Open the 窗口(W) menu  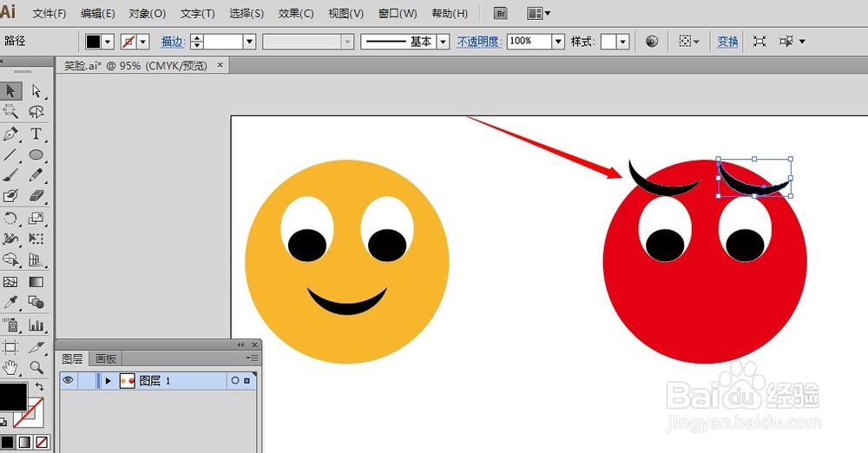click(x=398, y=13)
